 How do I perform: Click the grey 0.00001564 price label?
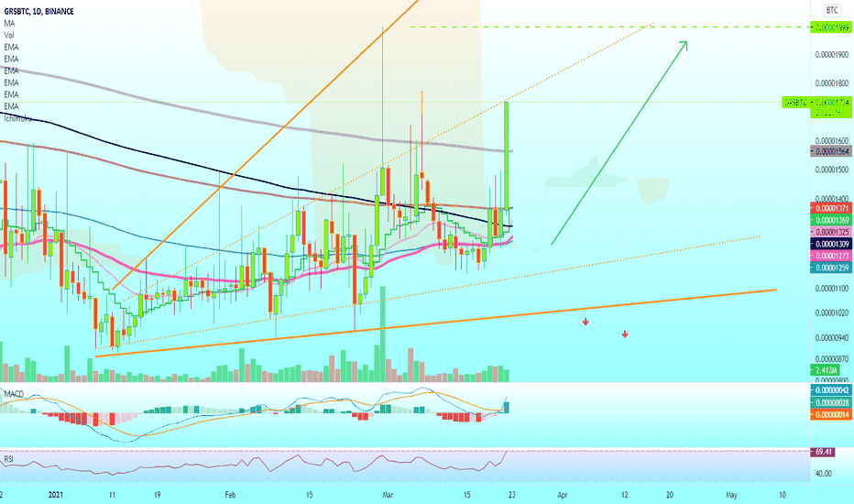coord(830,151)
